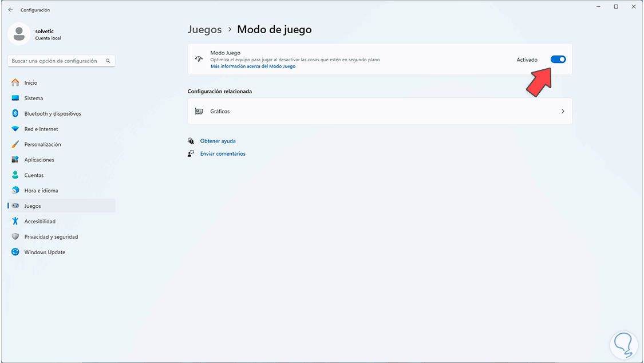Click the Juegos breadcrumb link
The height and width of the screenshot is (363, 644).
point(204,30)
